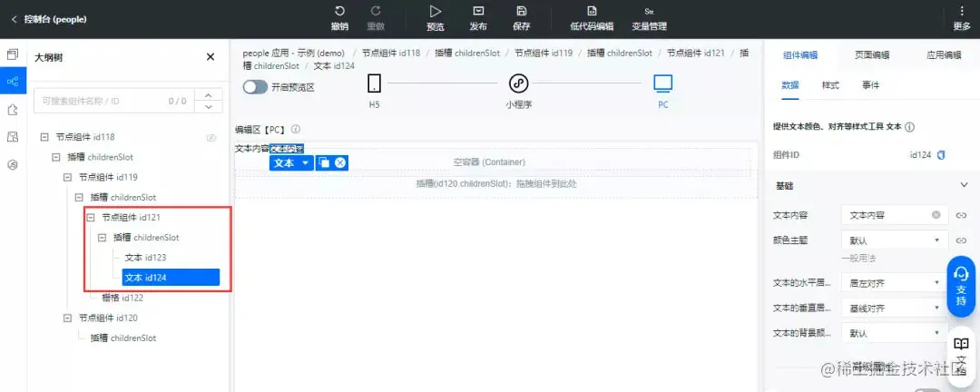Open the circular S sidebar icon
The height and width of the screenshot is (392, 980).
13,164
